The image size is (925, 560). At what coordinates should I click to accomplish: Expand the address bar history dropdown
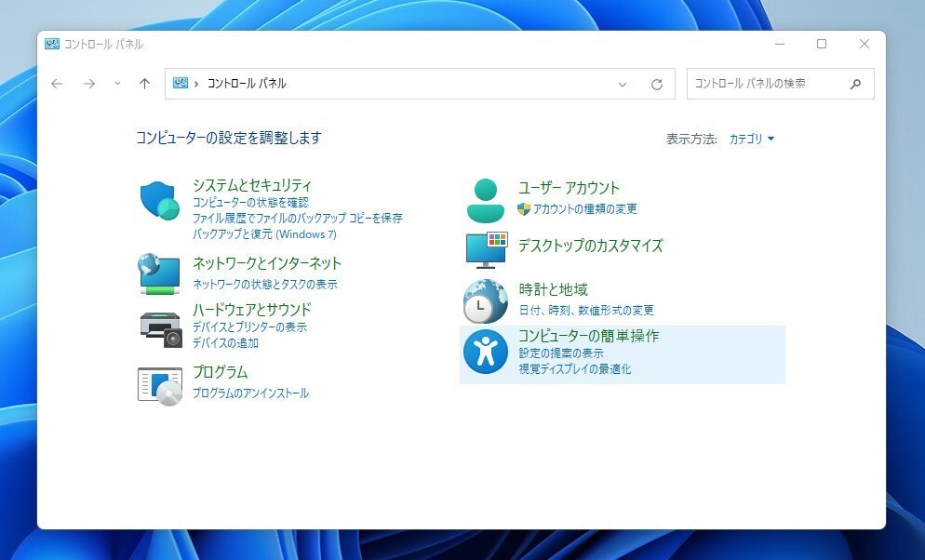(623, 84)
